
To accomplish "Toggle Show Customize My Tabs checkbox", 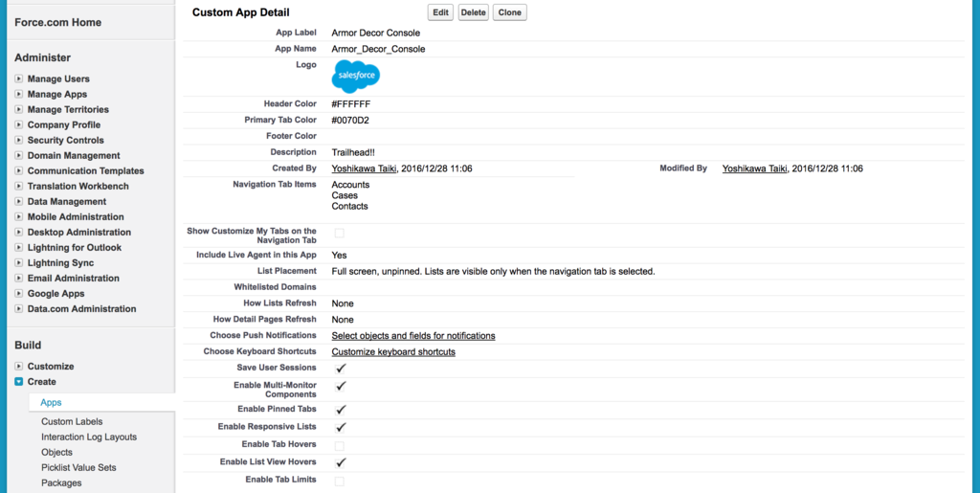I will (340, 233).
